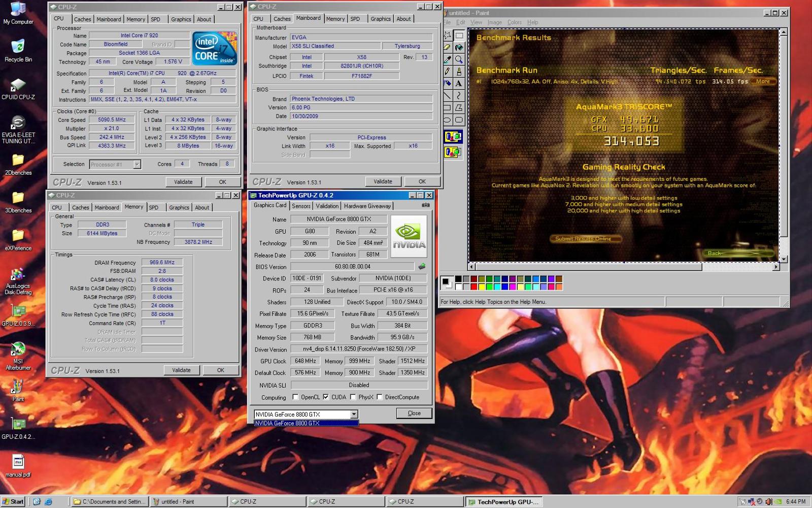Viewport: 812px width, 508px height.
Task: Pick the Airbrush spray tool in Paint
Action: [x=447, y=83]
